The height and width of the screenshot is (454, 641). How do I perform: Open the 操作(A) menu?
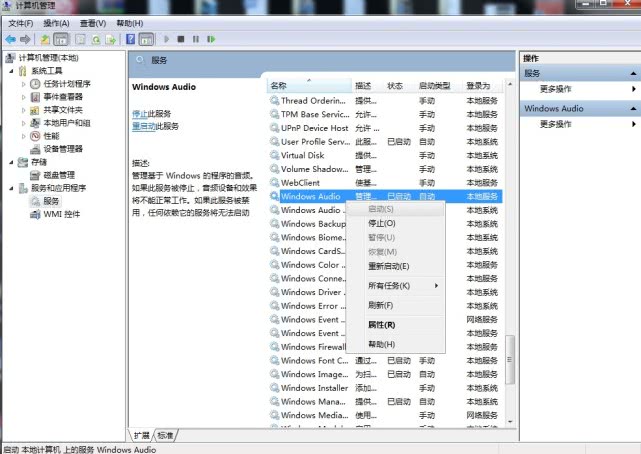[56, 23]
